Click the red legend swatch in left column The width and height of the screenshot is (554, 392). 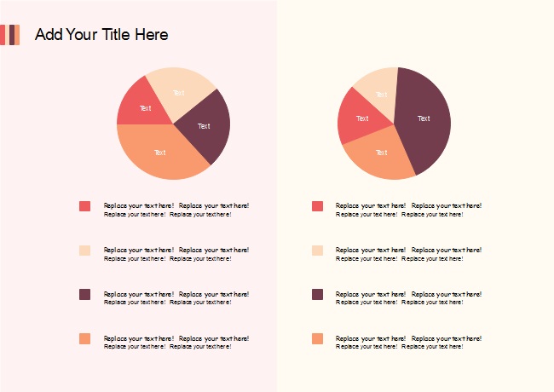click(84, 206)
